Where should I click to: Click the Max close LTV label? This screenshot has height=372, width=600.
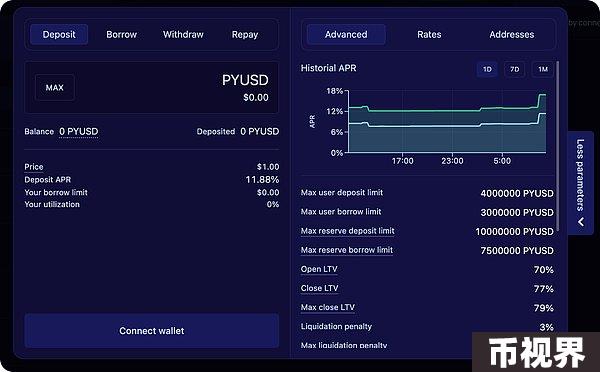(328, 307)
